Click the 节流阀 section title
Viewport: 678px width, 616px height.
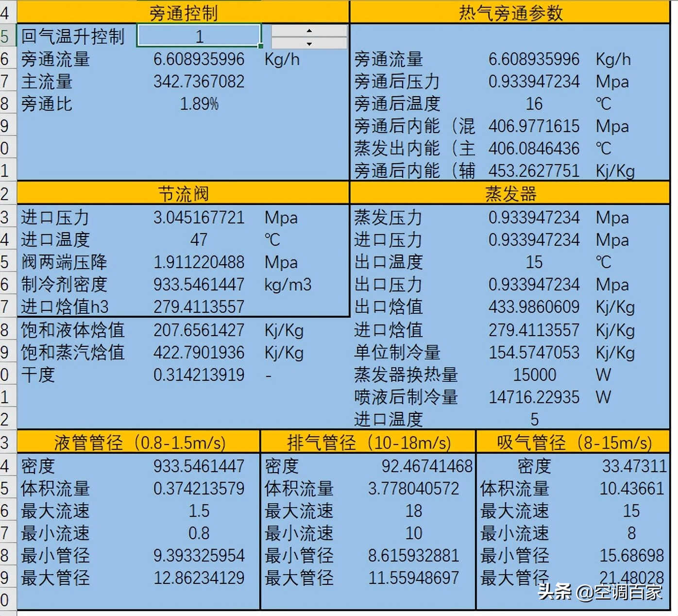tap(182, 192)
